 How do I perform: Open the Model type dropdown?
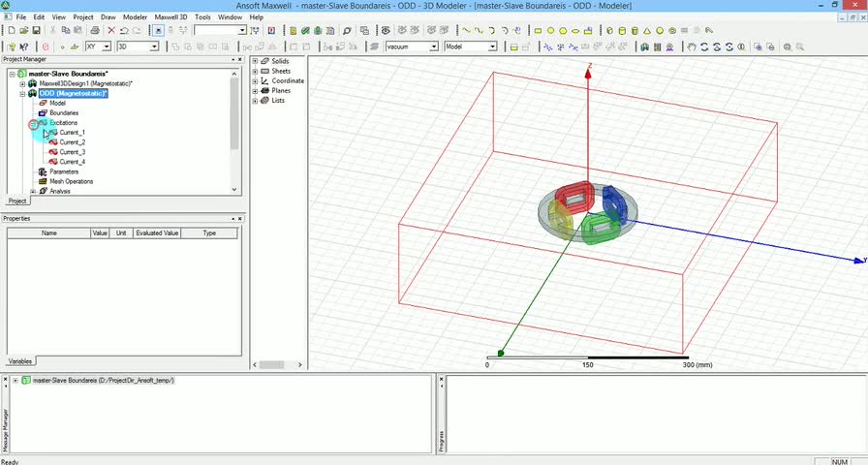click(492, 47)
